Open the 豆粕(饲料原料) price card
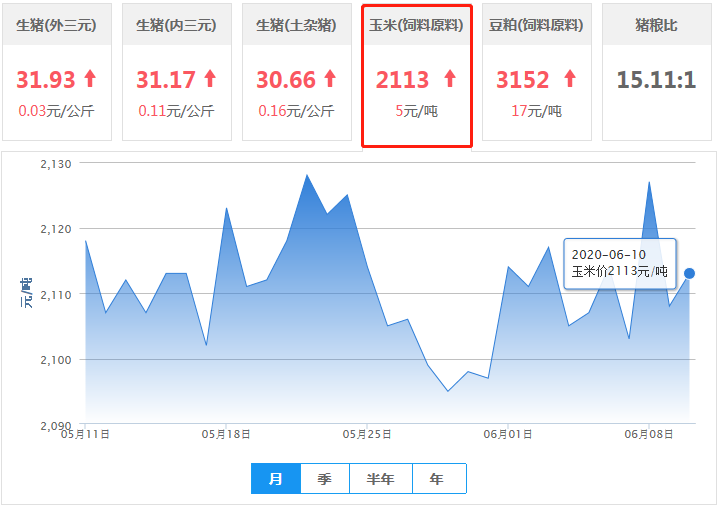720x509 pixels. click(x=537, y=25)
